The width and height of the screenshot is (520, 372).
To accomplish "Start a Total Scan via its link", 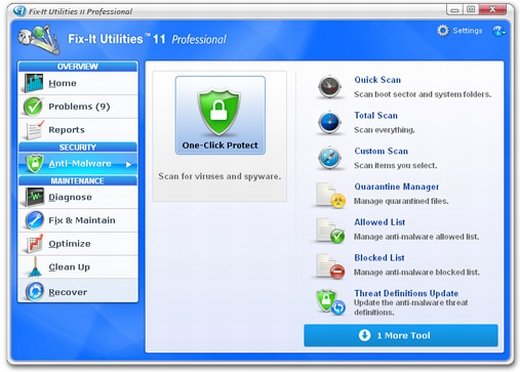I will [376, 115].
